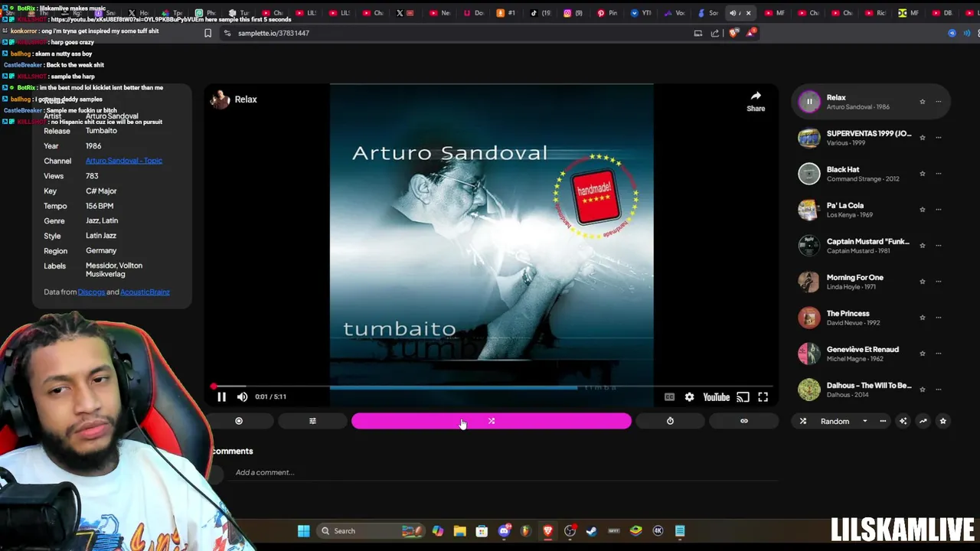Star the Captain Mustard track
Viewport: 980px width, 551px height.
click(x=922, y=246)
